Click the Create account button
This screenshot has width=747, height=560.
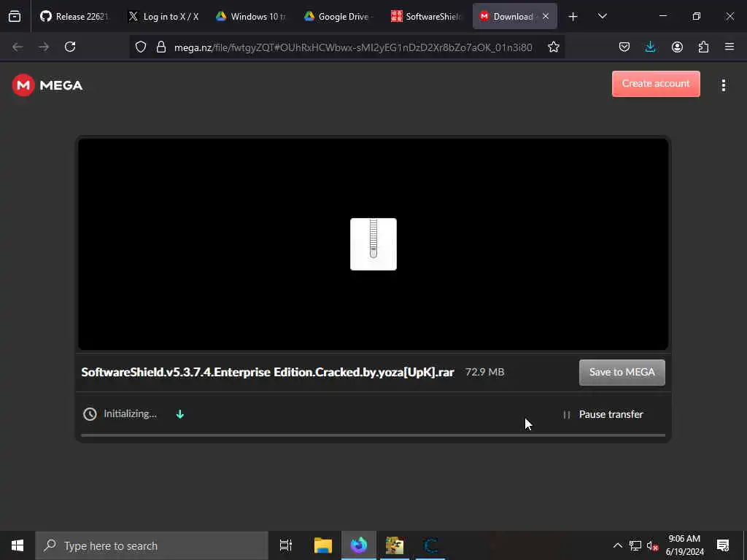click(x=656, y=84)
